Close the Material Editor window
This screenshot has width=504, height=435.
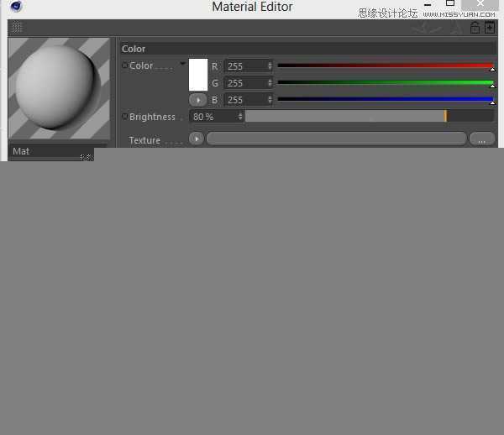click(x=480, y=3)
